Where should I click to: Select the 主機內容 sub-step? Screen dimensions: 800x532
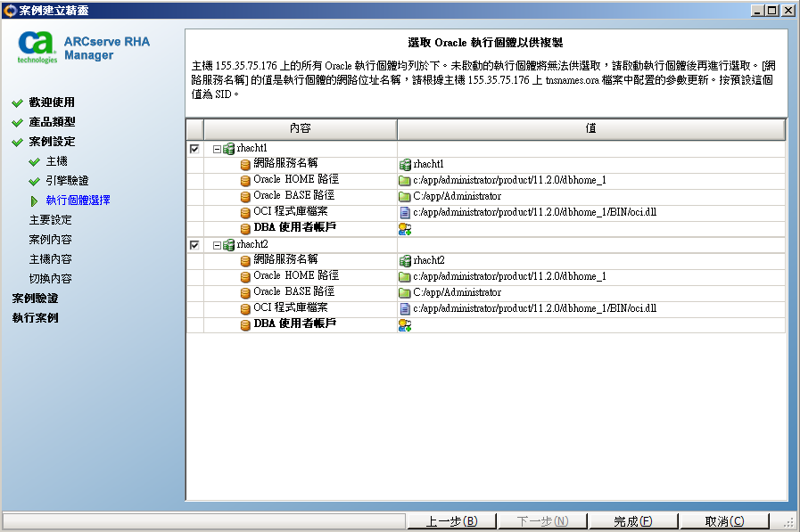pos(50,258)
